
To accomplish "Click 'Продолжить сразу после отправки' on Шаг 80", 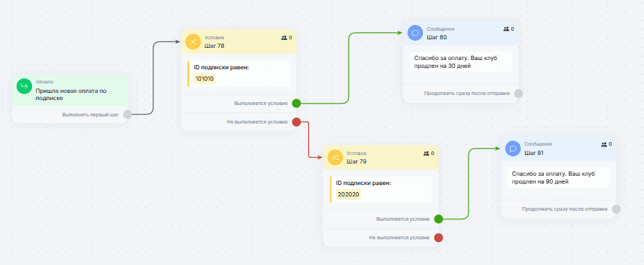I will [467, 94].
